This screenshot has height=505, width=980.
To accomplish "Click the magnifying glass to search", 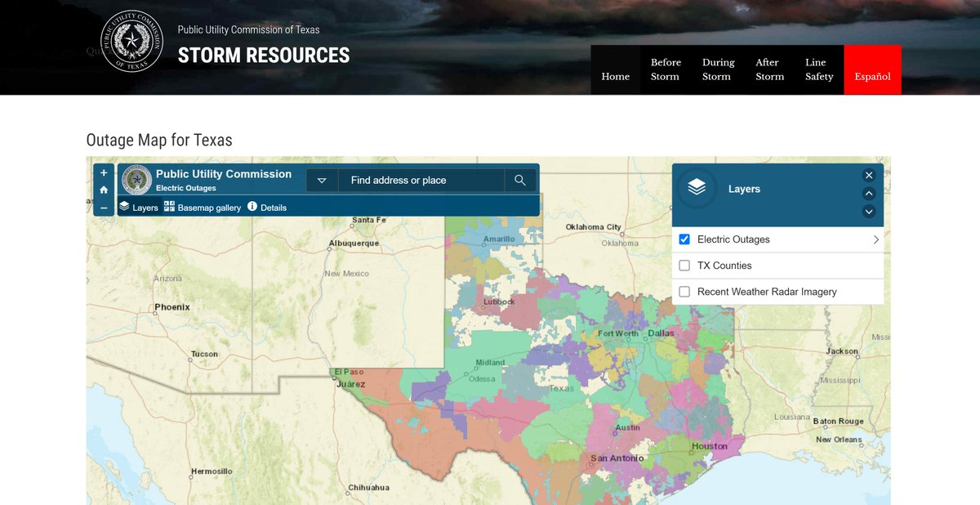I will click(520, 180).
